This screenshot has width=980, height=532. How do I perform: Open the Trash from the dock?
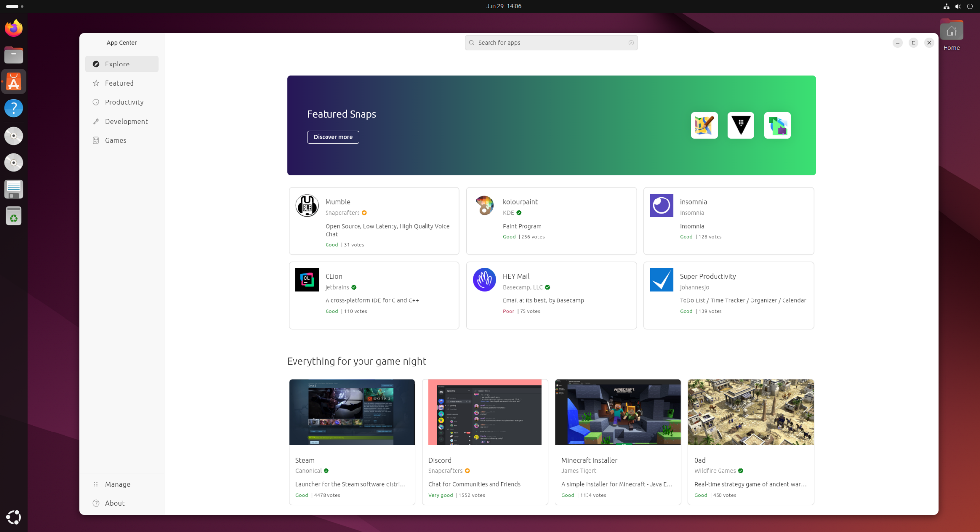tap(14, 216)
